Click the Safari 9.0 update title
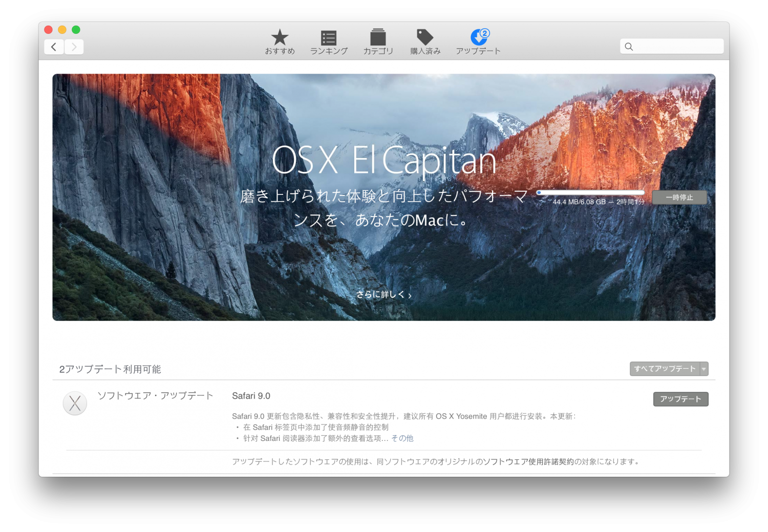Viewport: 768px width, 532px height. pyautogui.click(x=251, y=396)
